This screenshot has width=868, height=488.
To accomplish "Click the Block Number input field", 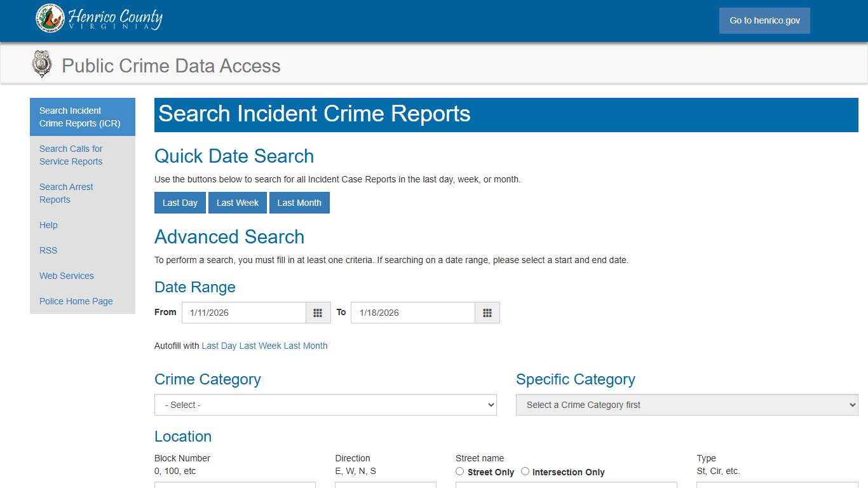I will coord(234,487).
